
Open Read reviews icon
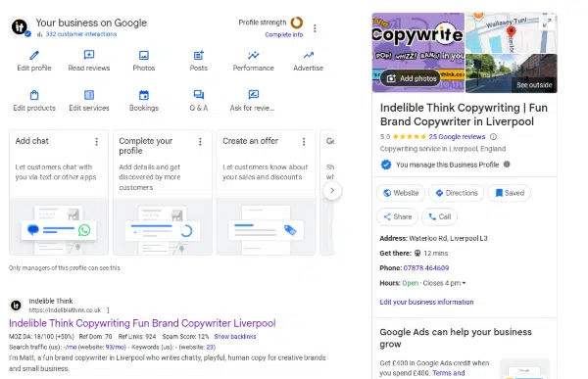89,55
